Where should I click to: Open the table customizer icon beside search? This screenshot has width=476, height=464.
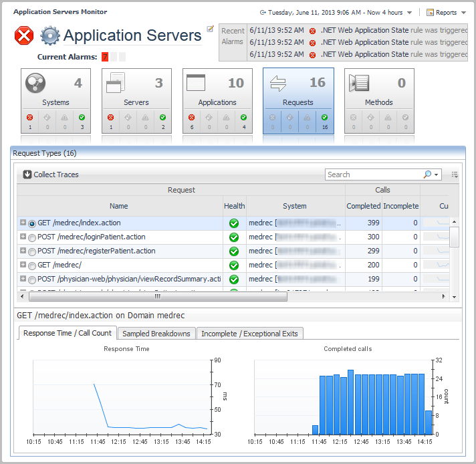pyautogui.click(x=455, y=175)
